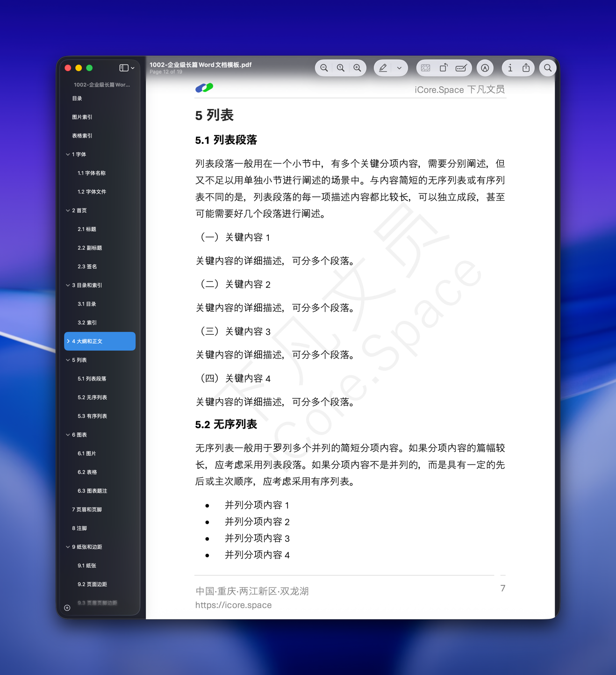
Task: Select 5.2 无序列表 in the outline
Action: click(x=92, y=397)
